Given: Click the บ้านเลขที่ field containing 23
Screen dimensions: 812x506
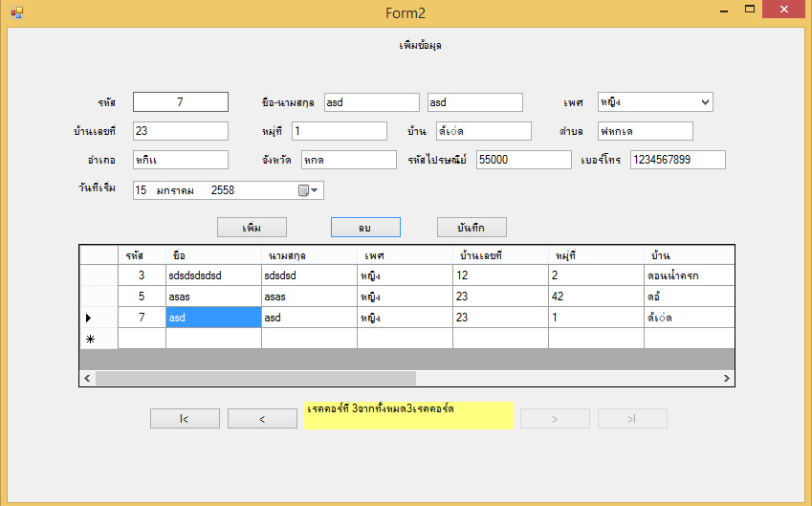Looking at the screenshot, I should click(x=180, y=131).
